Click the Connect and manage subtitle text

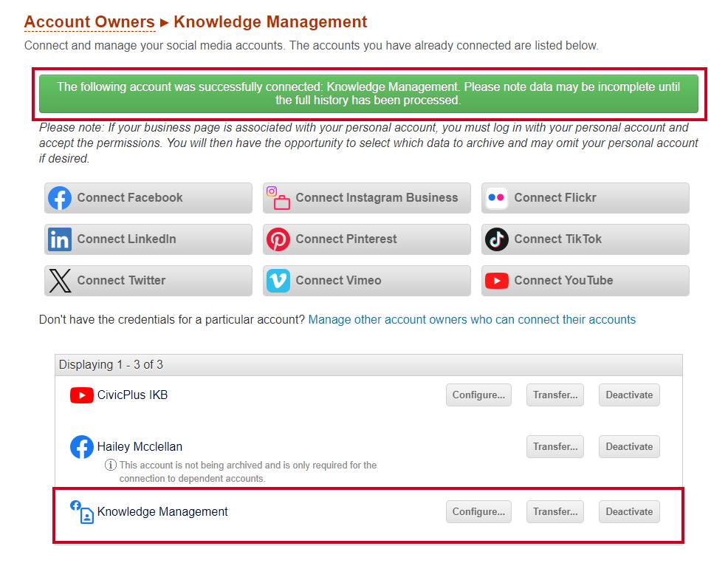pyautogui.click(x=312, y=46)
